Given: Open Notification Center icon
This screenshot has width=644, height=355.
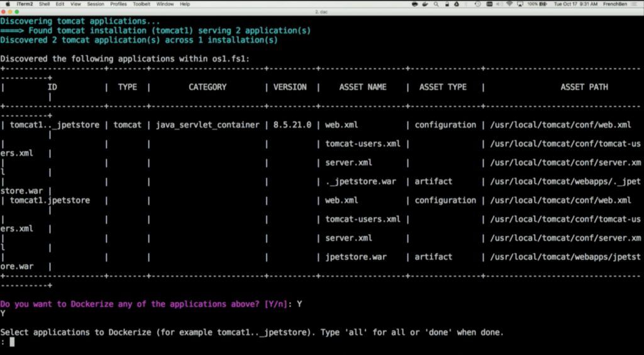Looking at the screenshot, I should [x=634, y=4].
